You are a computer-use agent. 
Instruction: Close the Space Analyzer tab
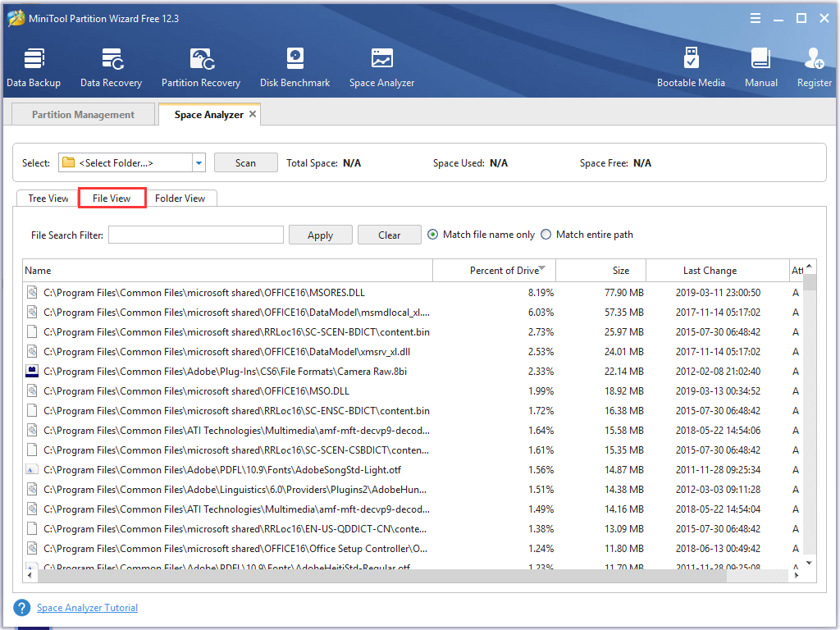pos(253,114)
